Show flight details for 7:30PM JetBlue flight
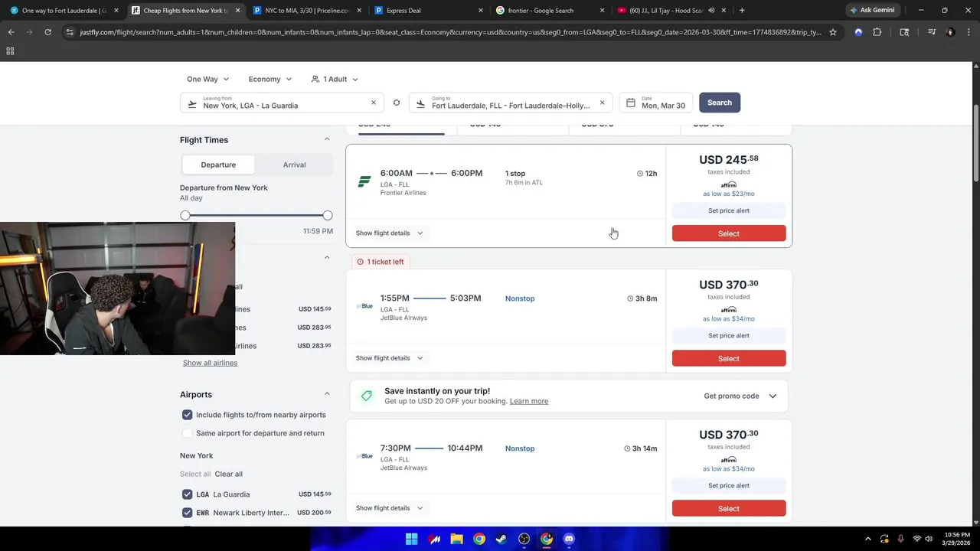 pos(389,507)
